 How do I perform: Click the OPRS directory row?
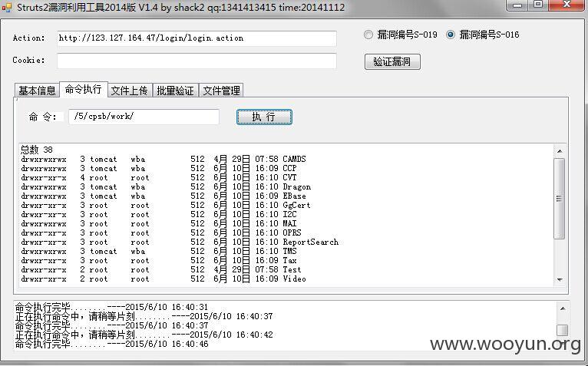pyautogui.click(x=161, y=232)
